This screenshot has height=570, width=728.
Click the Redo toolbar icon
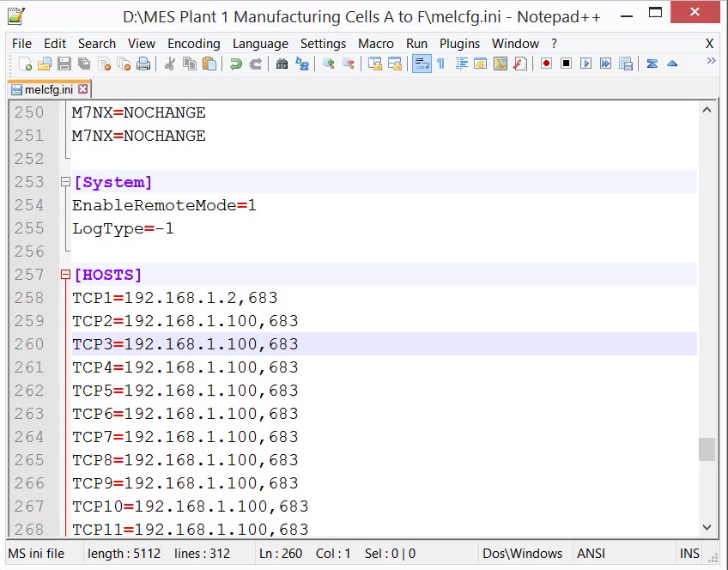[x=255, y=64]
